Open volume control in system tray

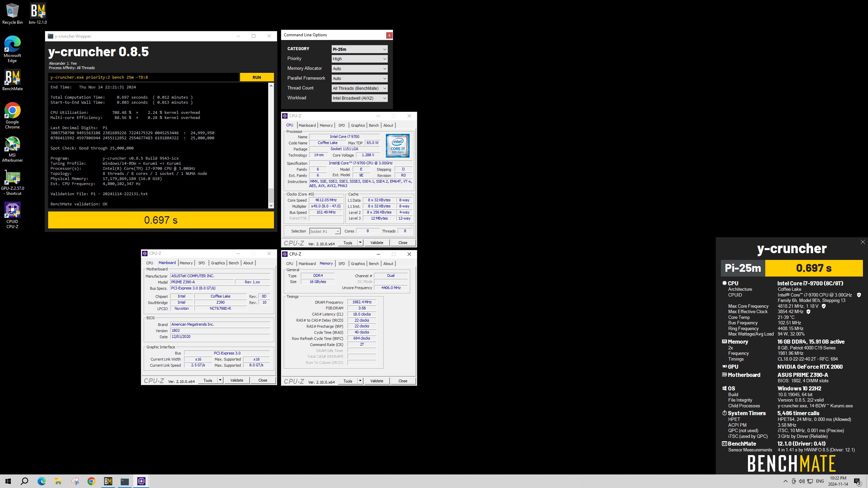pos(802,481)
